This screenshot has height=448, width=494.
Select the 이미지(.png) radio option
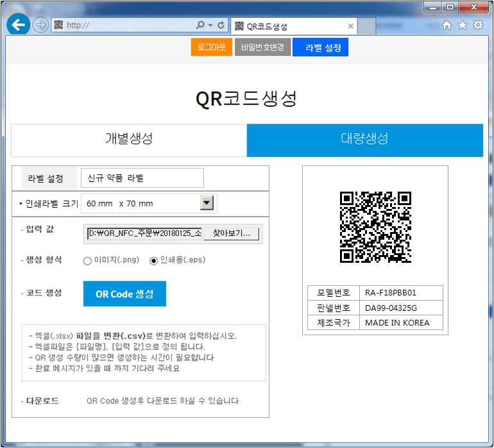[x=87, y=261]
